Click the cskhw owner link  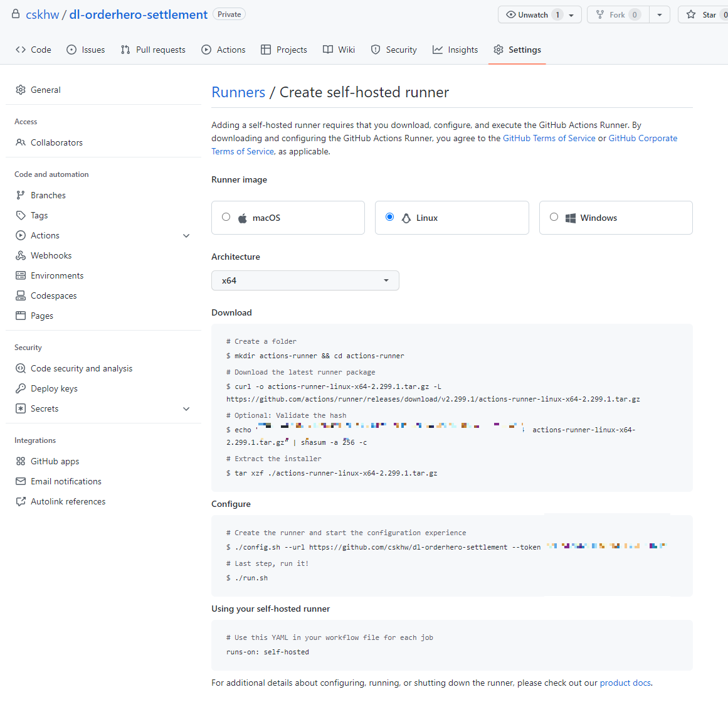tap(42, 14)
